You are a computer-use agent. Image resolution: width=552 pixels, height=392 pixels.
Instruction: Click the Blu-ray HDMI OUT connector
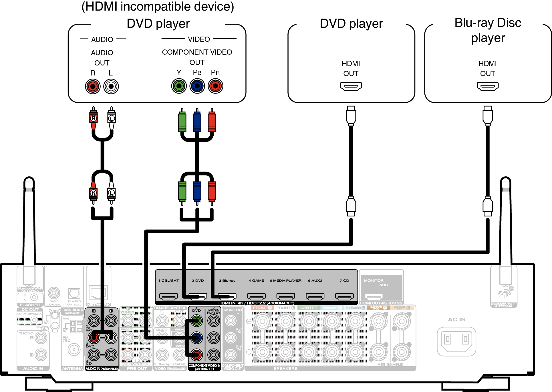tap(488, 87)
